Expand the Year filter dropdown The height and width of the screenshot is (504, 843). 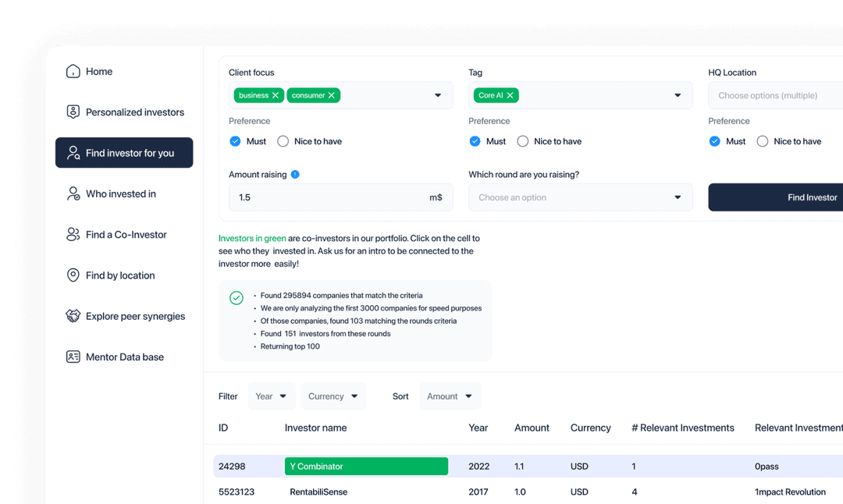271,396
